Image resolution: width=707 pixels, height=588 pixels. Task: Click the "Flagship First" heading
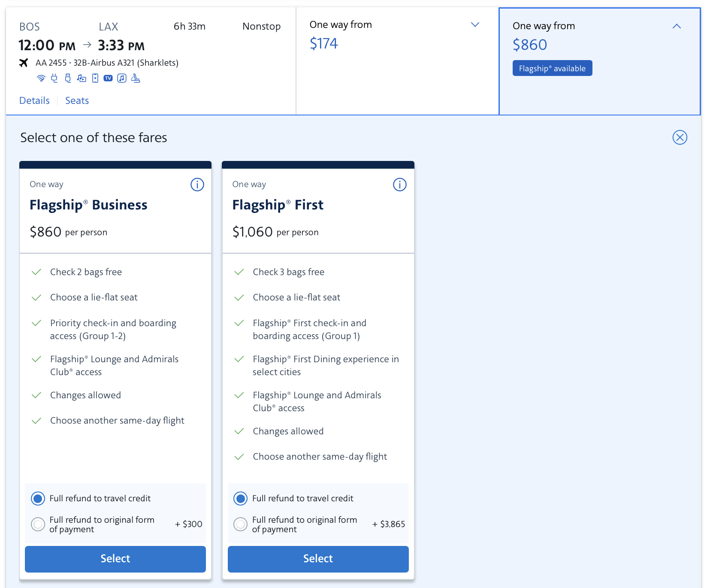click(278, 205)
